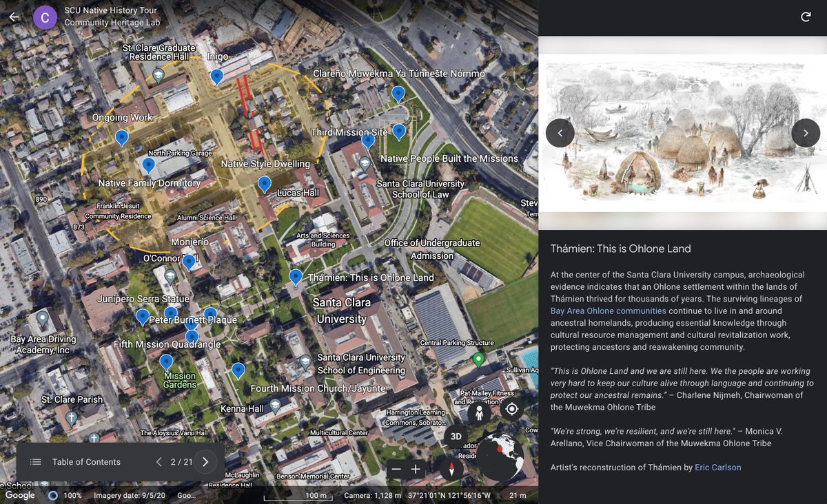
Task: Click the green Central Parking Structure marker
Action: 478,359
